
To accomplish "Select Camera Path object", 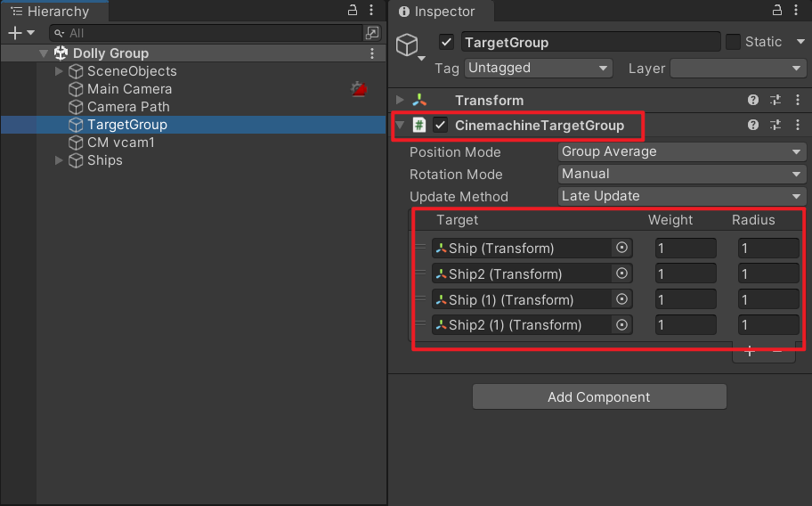I will coord(128,107).
